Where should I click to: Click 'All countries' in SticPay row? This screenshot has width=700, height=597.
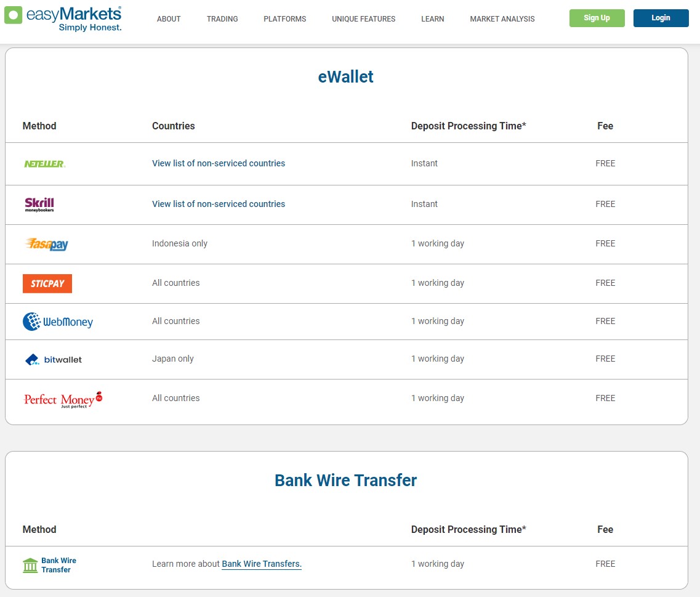[x=176, y=283]
